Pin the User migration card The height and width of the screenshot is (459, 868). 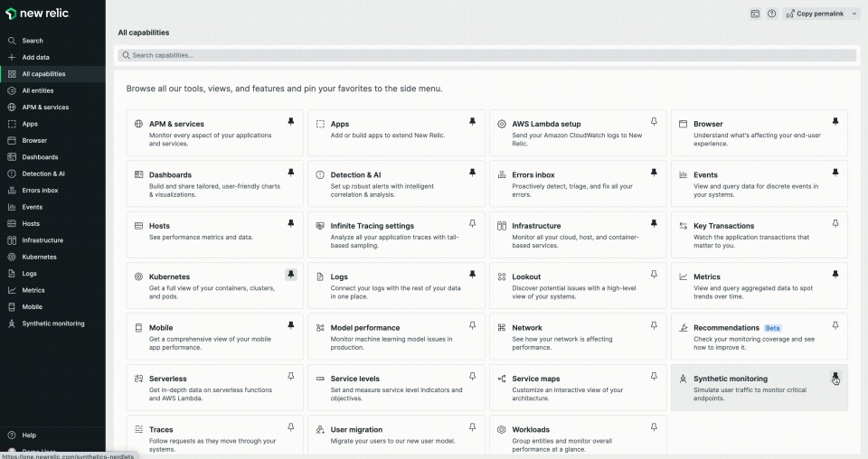pos(472,427)
